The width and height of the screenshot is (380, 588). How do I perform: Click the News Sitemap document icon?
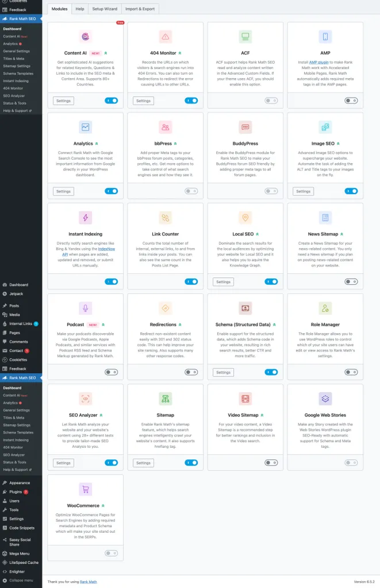point(325,218)
